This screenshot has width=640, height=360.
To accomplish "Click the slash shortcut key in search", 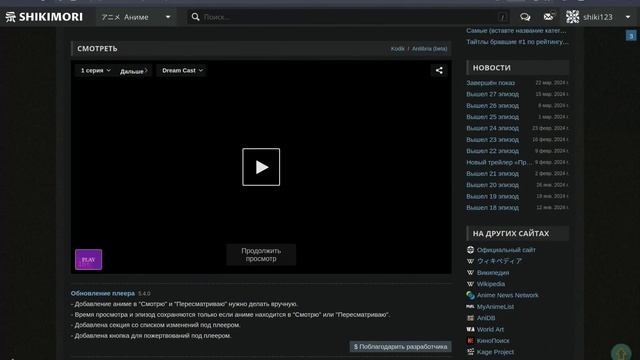I will (502, 17).
